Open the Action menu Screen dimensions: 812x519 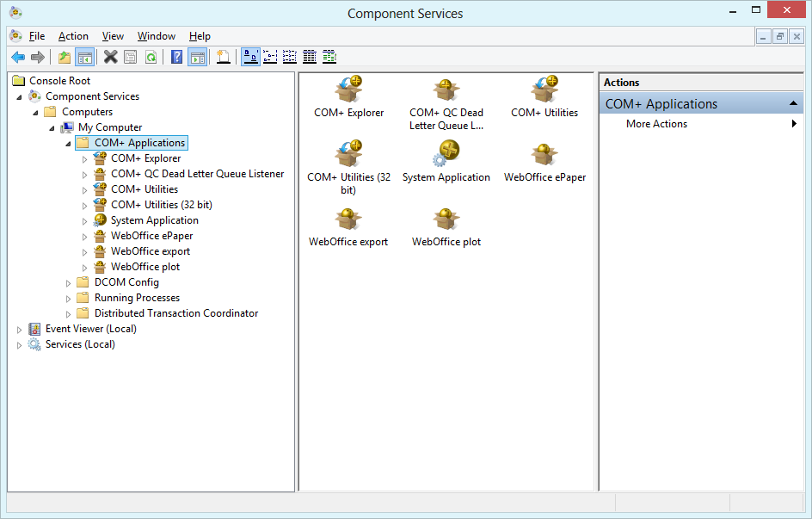click(x=73, y=36)
